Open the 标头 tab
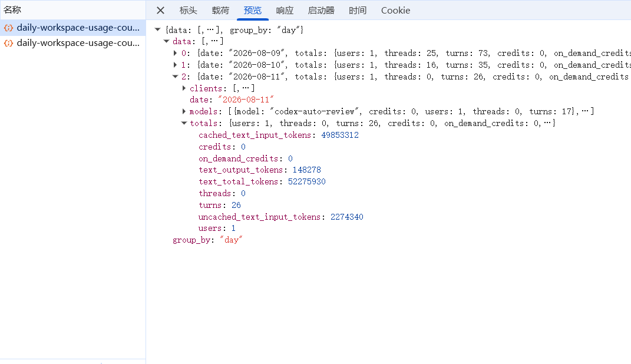Screen dimensions: 631x364 (189, 11)
